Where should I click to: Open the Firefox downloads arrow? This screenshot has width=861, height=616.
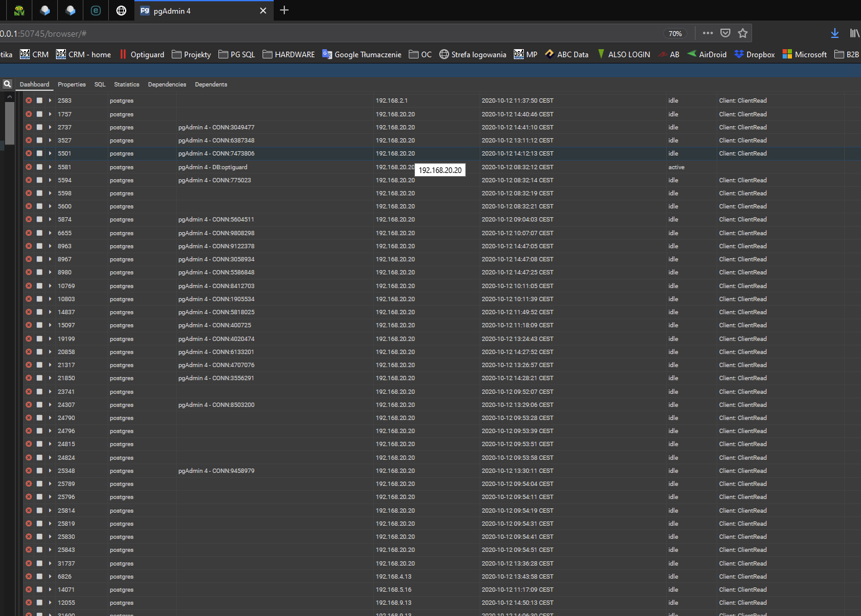(835, 33)
